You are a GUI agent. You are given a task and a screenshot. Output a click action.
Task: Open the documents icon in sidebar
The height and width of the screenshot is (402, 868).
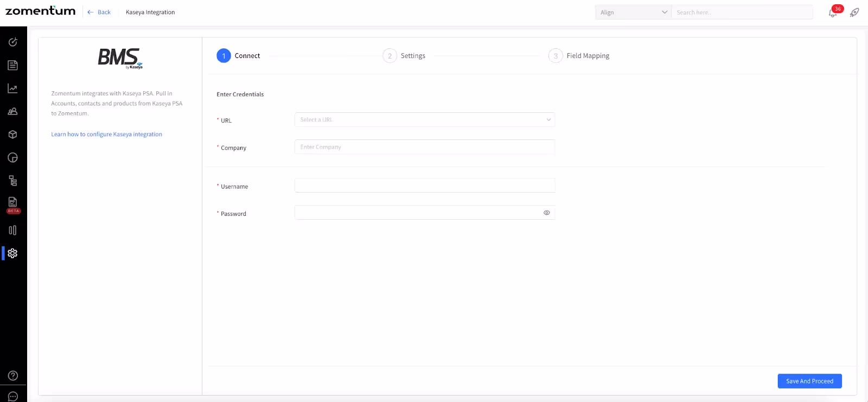tap(13, 65)
